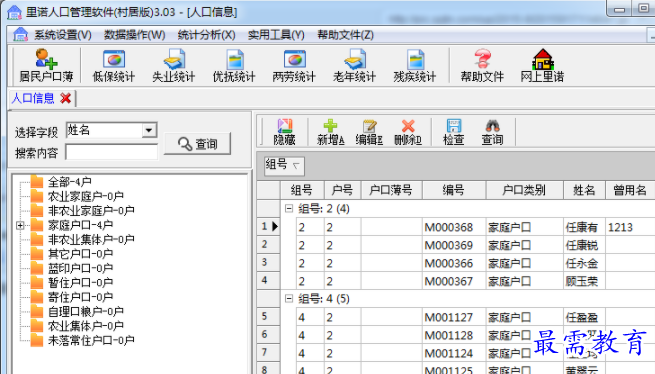The image size is (655, 374).
Task: Click name cell 任永金
Action: 584,263
